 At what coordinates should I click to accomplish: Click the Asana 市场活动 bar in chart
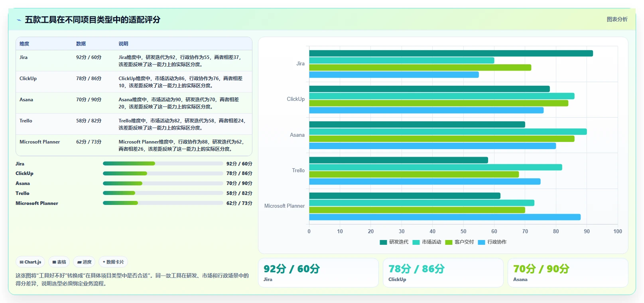[448, 132]
